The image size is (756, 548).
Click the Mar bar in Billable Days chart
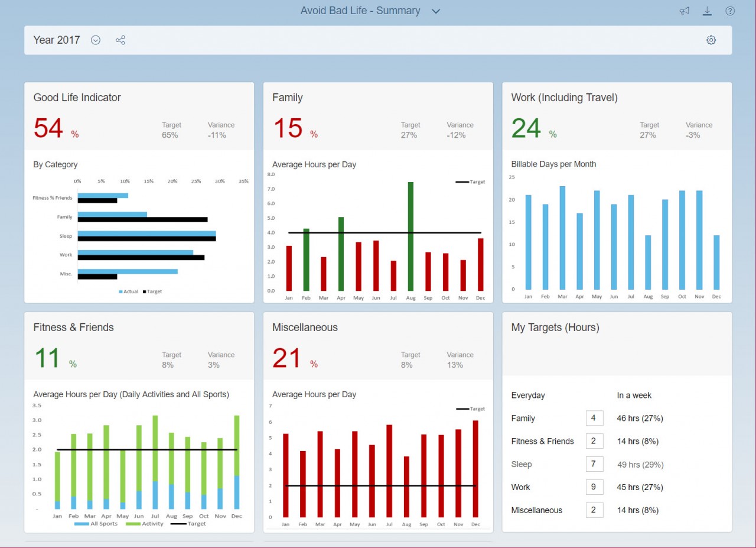tap(562, 238)
